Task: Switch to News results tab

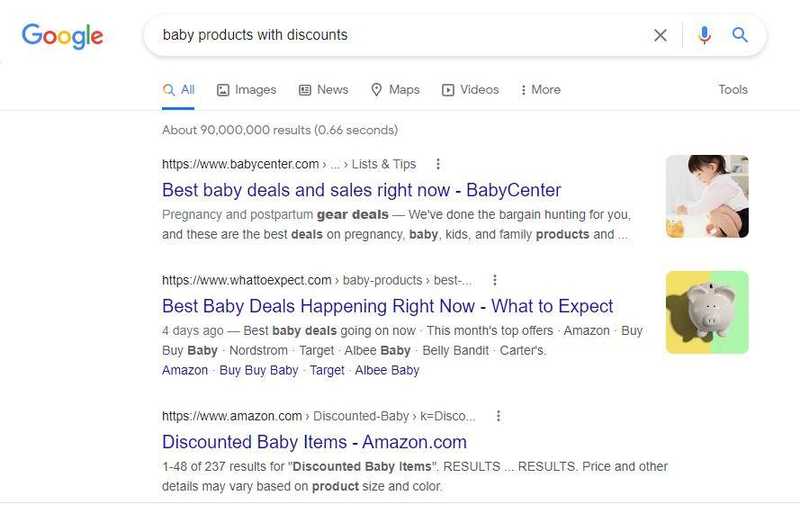Action: [323, 90]
